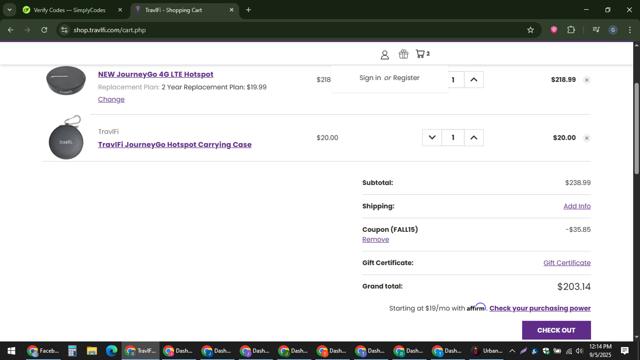The height and width of the screenshot is (360, 640).
Task: Launch Microsoft Edge from taskbar
Action: (x=111, y=351)
